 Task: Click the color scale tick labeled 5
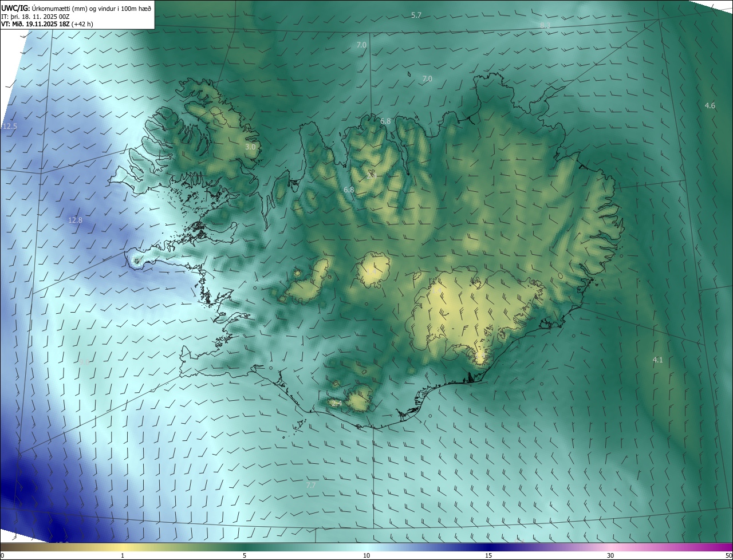pos(245,555)
